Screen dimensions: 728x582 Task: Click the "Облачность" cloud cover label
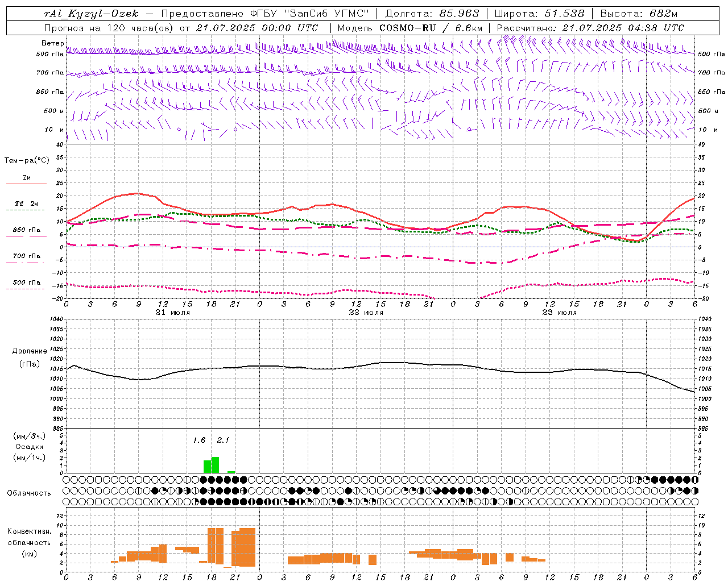click(29, 493)
